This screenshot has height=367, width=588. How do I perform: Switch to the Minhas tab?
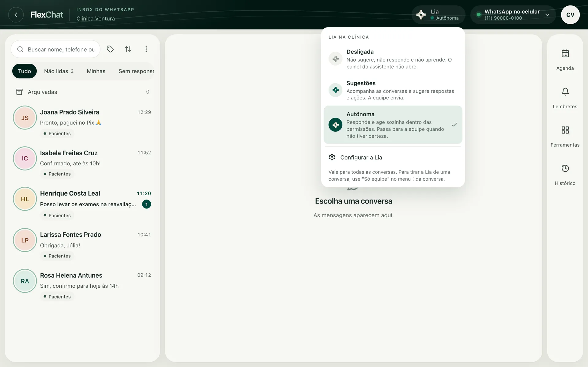tap(96, 71)
